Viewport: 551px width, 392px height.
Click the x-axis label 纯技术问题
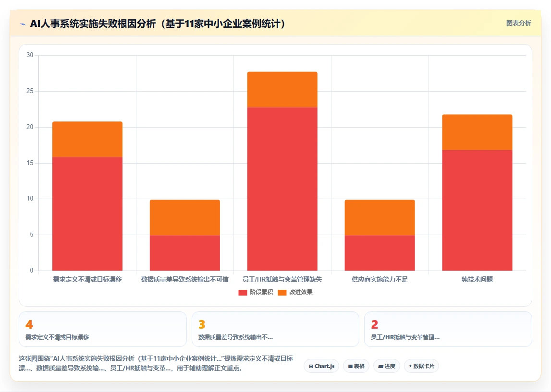477,279
